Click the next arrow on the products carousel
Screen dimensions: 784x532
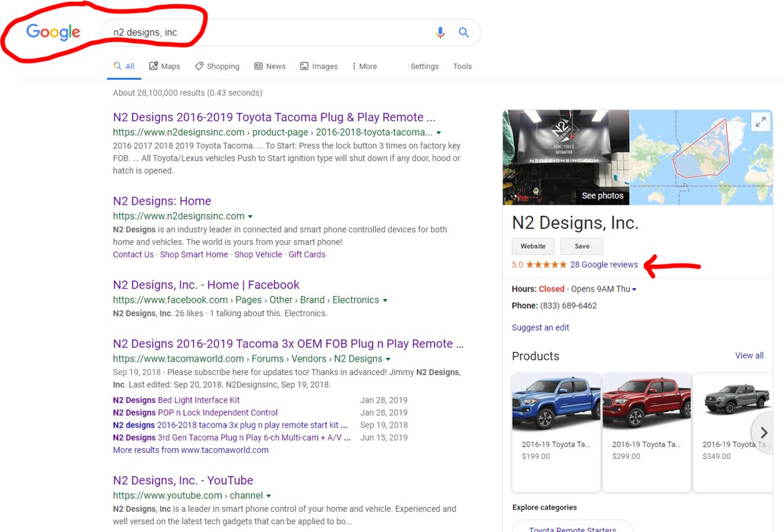763,433
